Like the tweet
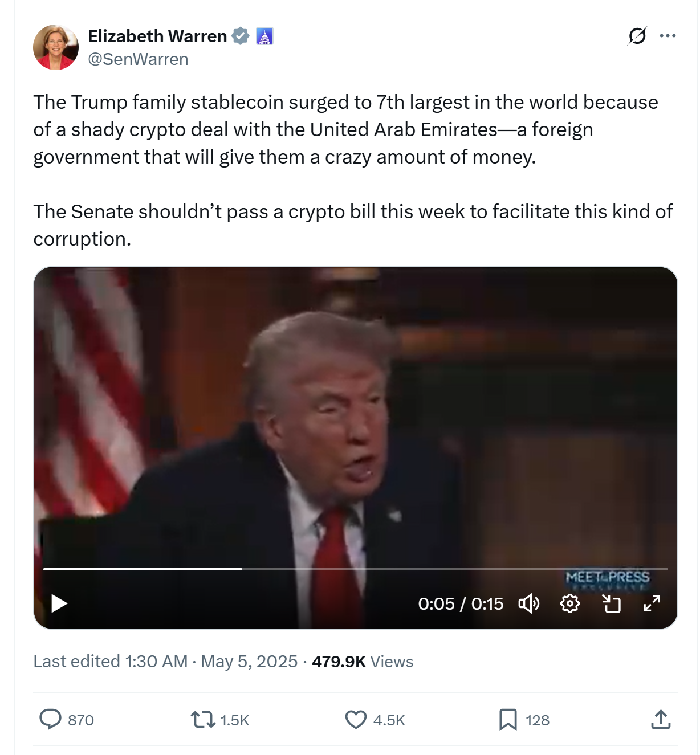 point(356,720)
